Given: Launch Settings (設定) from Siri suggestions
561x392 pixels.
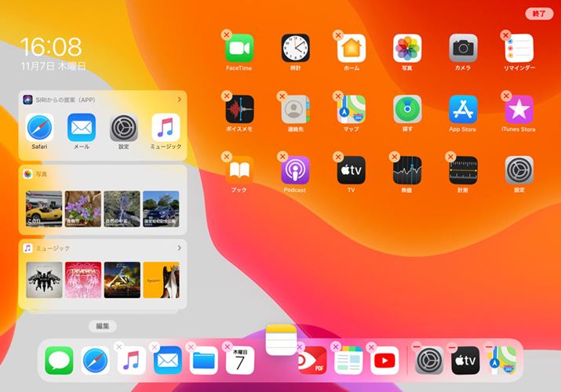Looking at the screenshot, I should [124, 128].
